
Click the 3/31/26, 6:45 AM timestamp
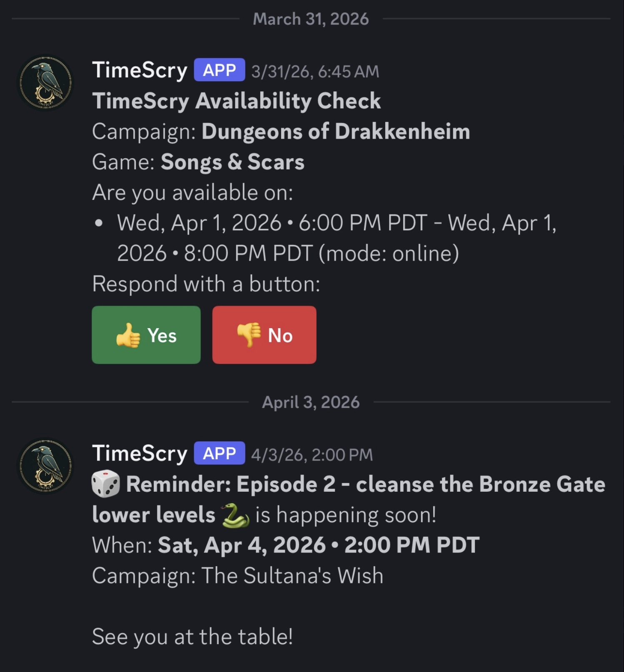(x=314, y=71)
